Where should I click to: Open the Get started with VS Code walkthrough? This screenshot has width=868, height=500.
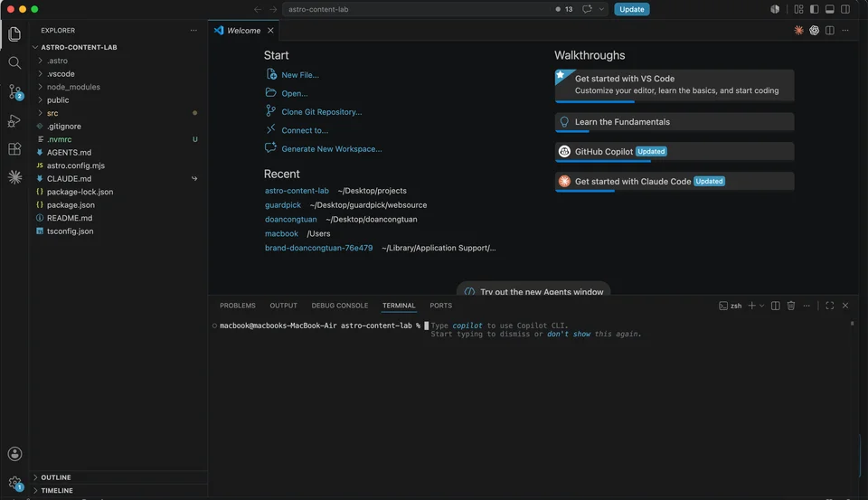[675, 86]
